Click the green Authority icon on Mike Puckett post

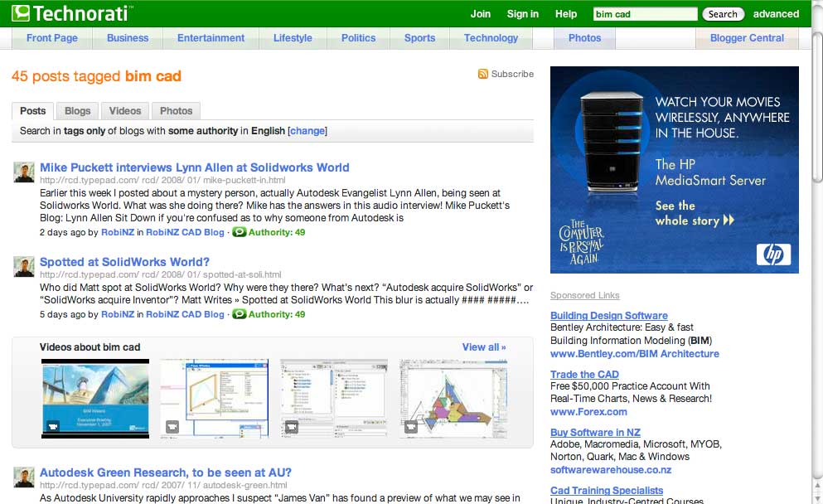point(240,232)
